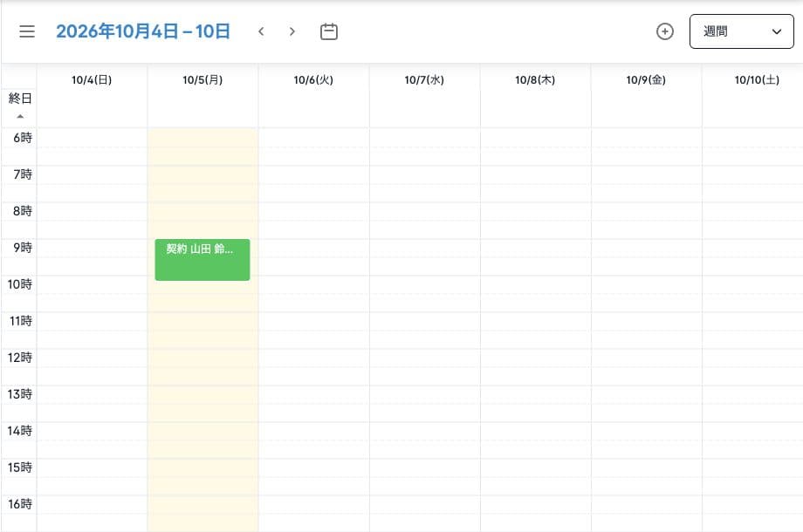Viewport: 803px width, 532px height.
Task: Select the 10/6(火) column header
Action: point(313,80)
